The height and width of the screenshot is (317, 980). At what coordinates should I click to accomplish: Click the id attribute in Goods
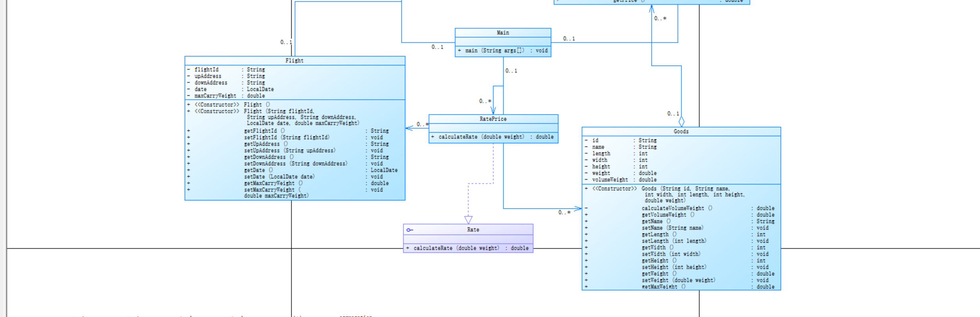pos(621,140)
